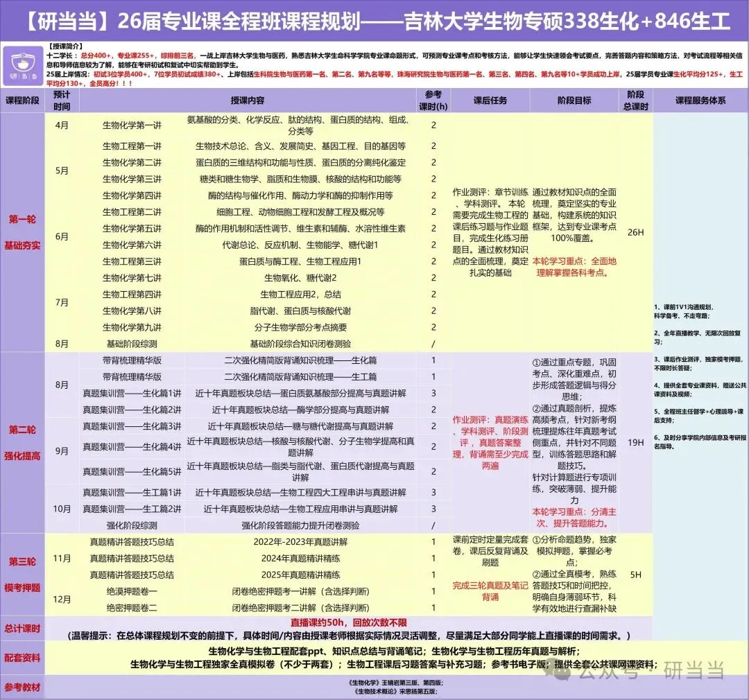Image resolution: width=749 pixels, height=700 pixels.
Task: Select 二次强化精简版背诵知识梳理——生工篇 cell
Action: 300,377
